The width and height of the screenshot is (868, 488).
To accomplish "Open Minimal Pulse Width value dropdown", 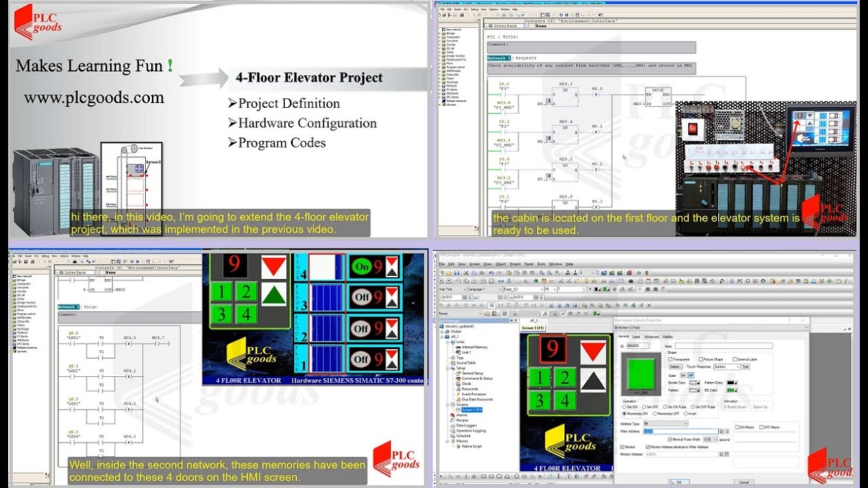I will pyautogui.click(x=711, y=439).
